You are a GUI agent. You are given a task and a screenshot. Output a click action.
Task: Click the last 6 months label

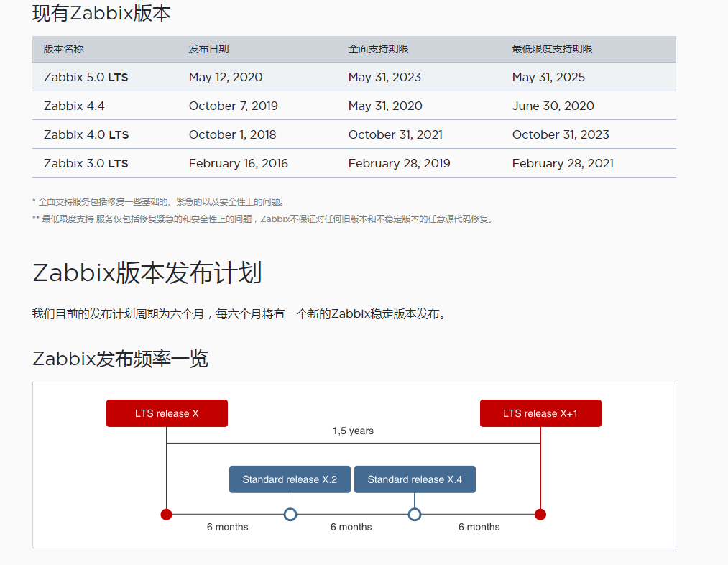(479, 527)
